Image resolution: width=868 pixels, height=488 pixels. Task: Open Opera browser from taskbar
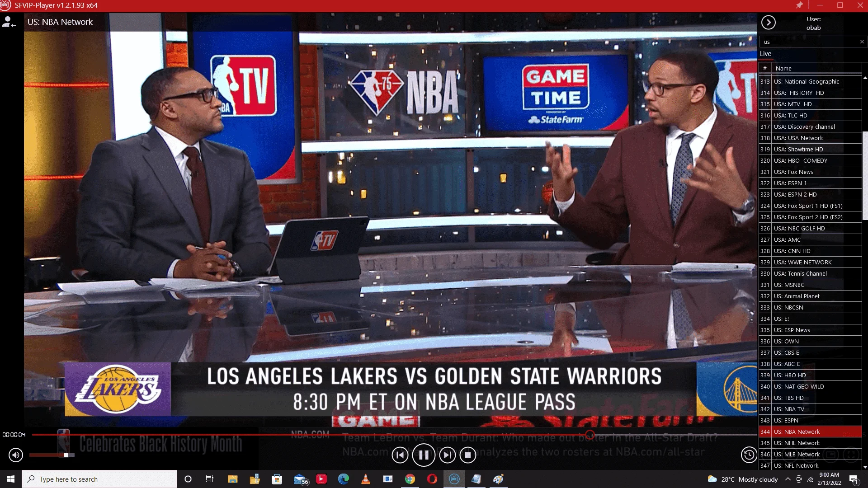click(432, 479)
